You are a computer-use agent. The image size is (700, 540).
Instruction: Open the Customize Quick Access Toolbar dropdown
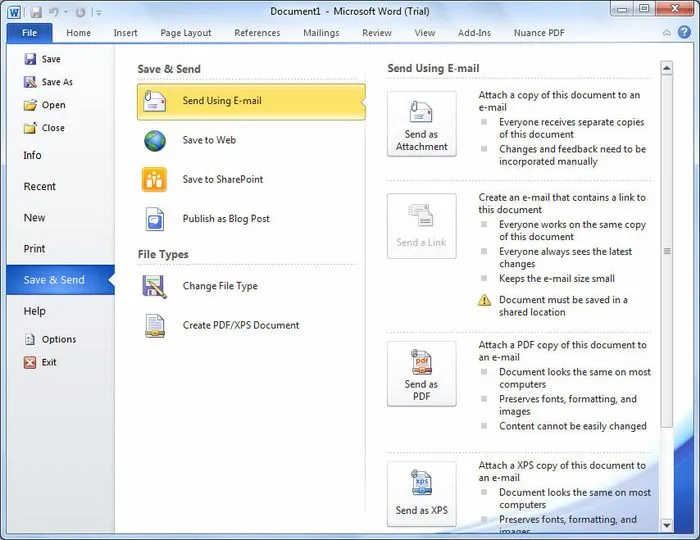(99, 12)
